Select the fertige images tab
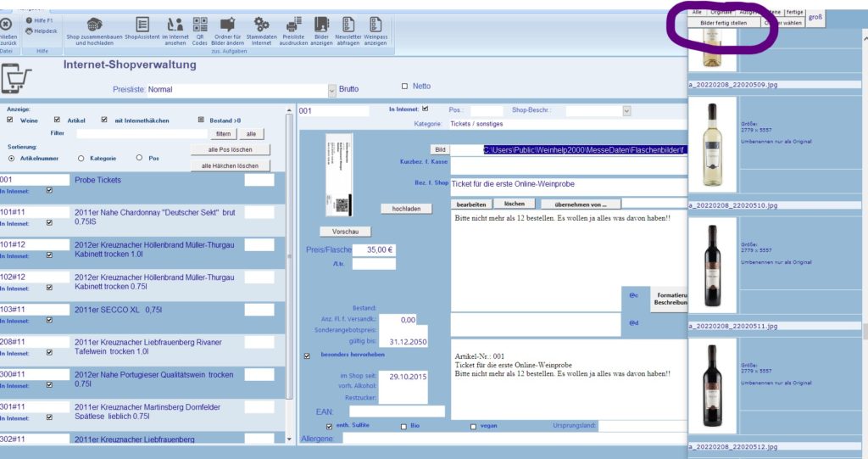868x459 pixels. tap(794, 12)
